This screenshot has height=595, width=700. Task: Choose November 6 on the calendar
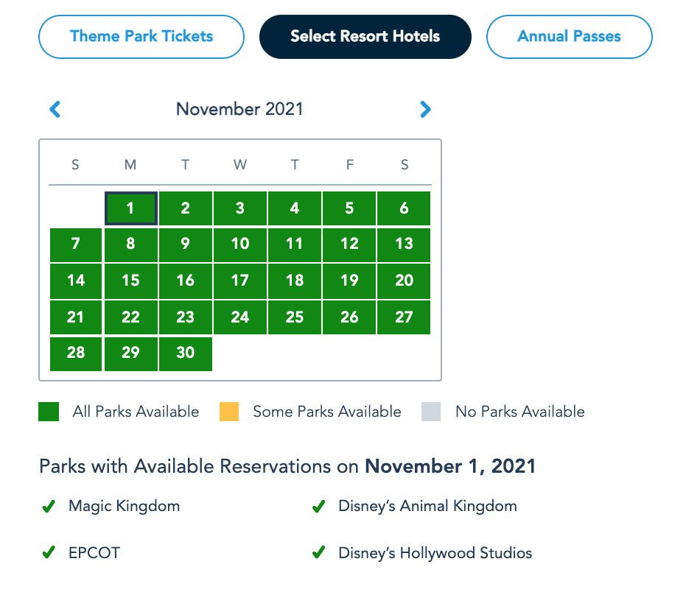click(x=404, y=208)
